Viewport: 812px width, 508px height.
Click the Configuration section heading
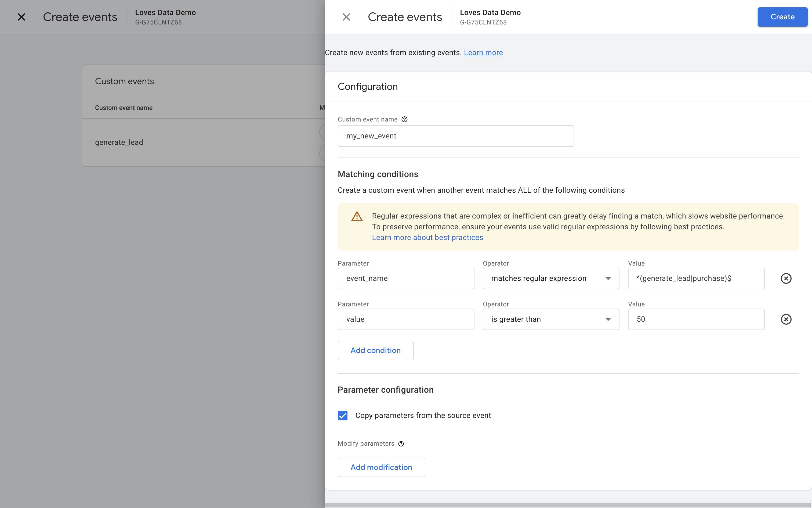(x=367, y=87)
